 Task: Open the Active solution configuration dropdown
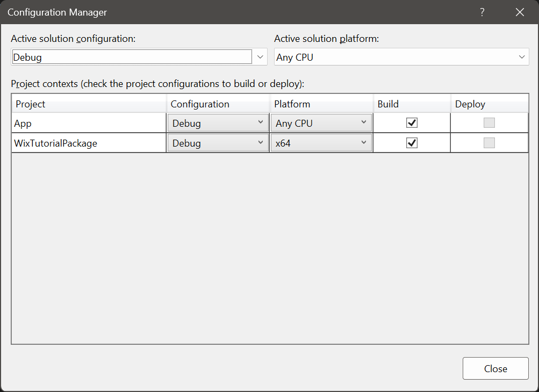point(260,56)
